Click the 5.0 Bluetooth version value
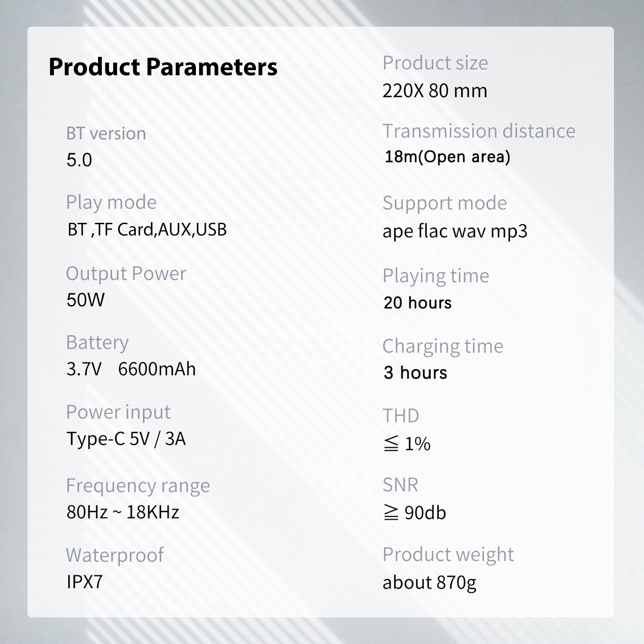Image resolution: width=644 pixels, height=644 pixels. (x=79, y=160)
